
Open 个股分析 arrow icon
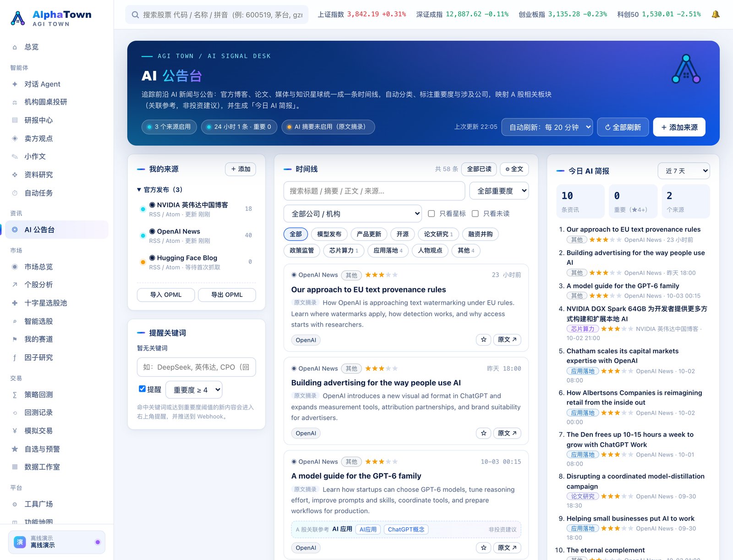pyautogui.click(x=15, y=285)
